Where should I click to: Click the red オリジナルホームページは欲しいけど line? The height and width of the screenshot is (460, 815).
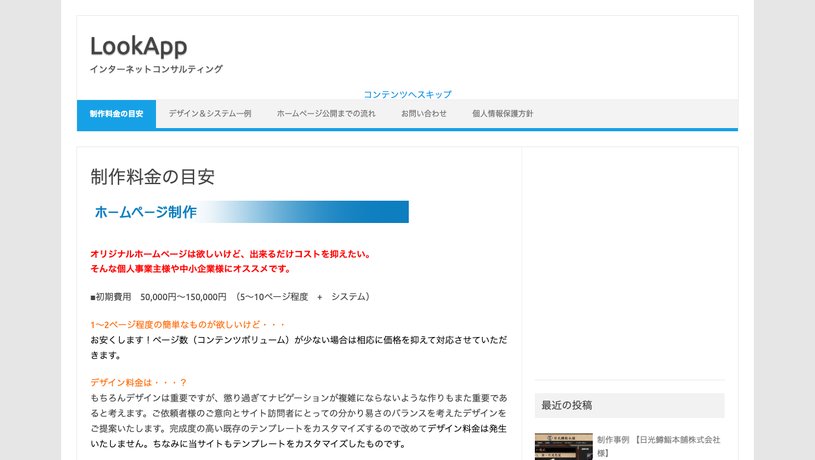[x=230, y=254]
